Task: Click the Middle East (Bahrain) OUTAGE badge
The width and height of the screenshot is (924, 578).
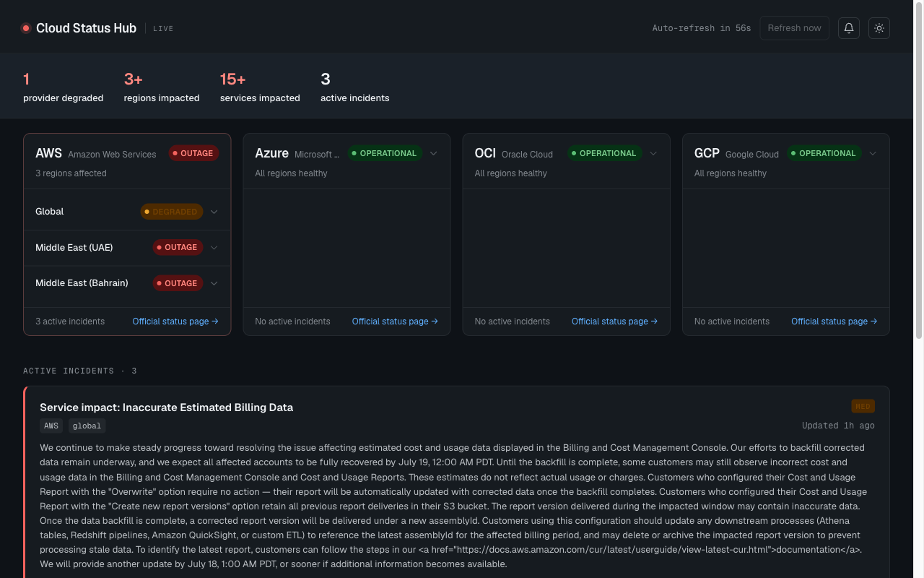Action: [x=178, y=283]
